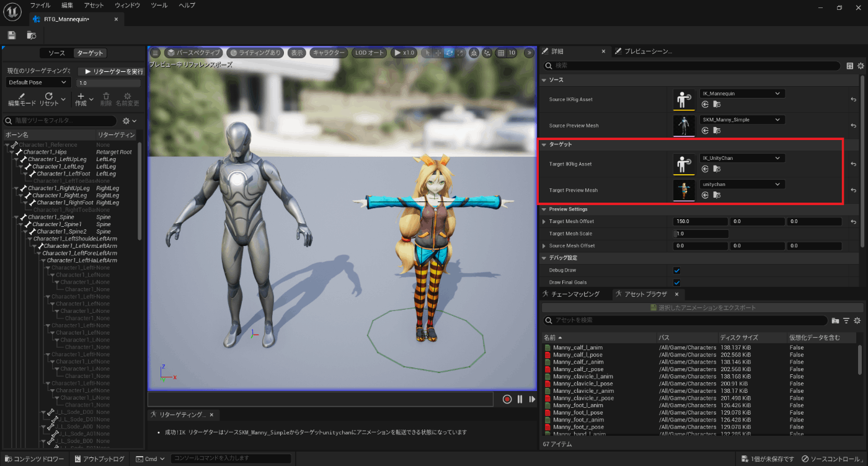The width and height of the screenshot is (868, 466).
Task: Browse to unitychan mesh in Content Browser
Action: click(x=716, y=195)
